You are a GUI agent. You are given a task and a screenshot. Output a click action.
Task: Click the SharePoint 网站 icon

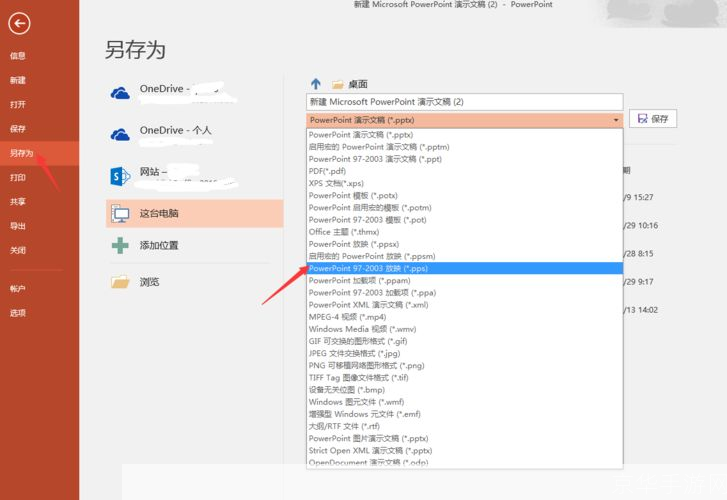[120, 176]
